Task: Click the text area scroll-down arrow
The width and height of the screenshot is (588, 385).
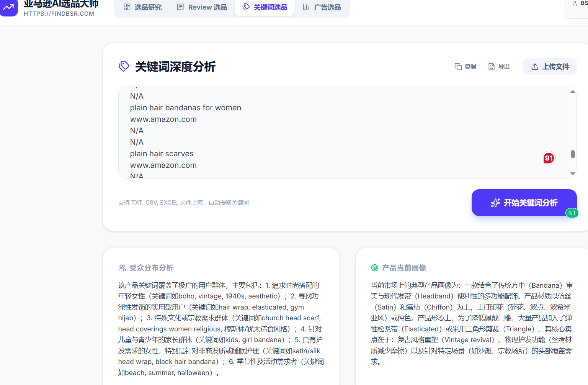Action: point(573,174)
